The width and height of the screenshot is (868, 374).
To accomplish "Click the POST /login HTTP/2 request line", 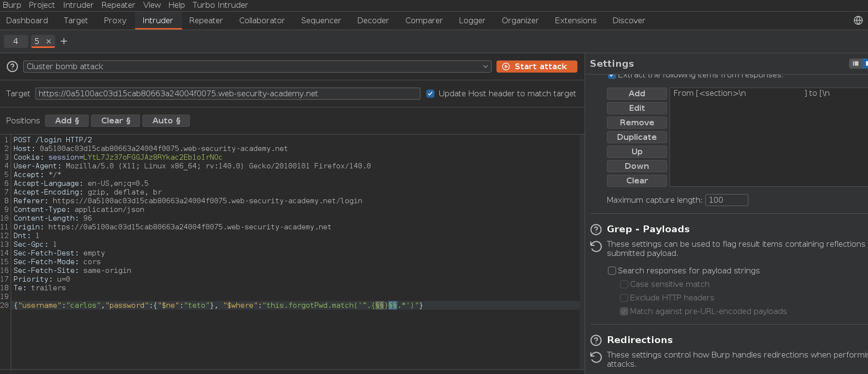I will (53, 140).
